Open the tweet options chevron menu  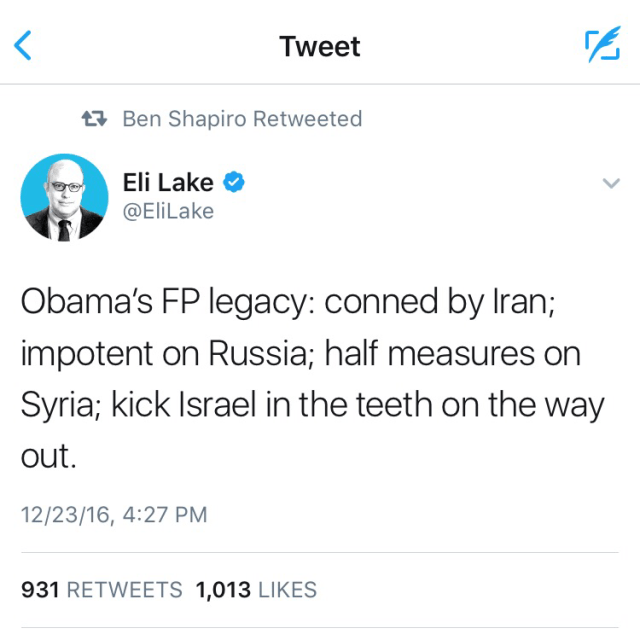pyautogui.click(x=608, y=183)
